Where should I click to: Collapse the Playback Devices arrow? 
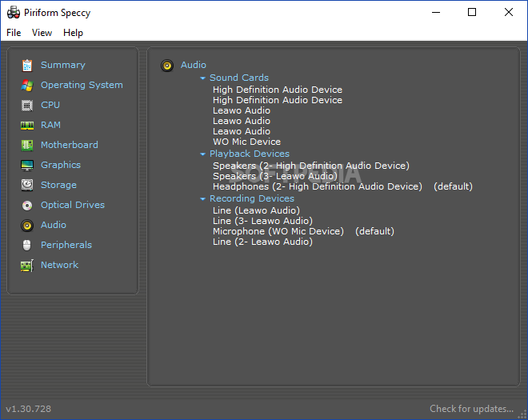click(202, 154)
